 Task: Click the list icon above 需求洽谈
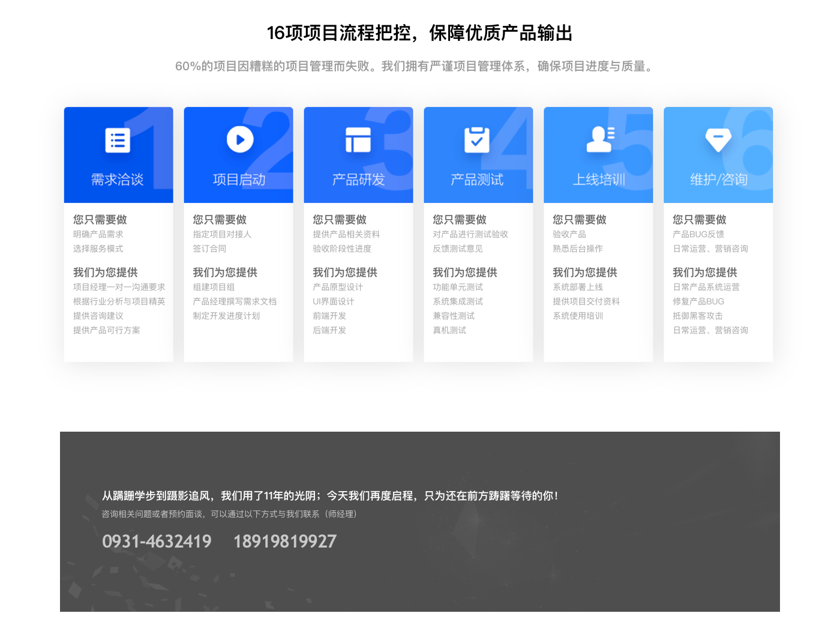pyautogui.click(x=118, y=140)
